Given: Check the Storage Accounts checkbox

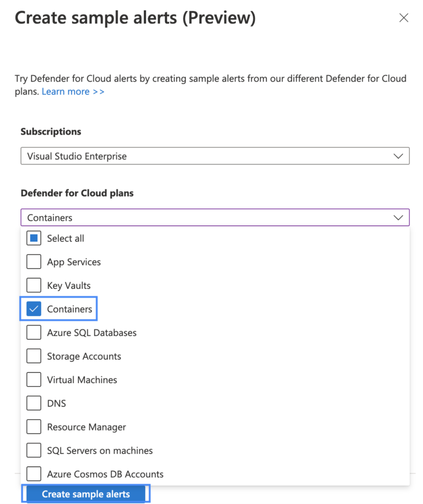Looking at the screenshot, I should tap(34, 356).
